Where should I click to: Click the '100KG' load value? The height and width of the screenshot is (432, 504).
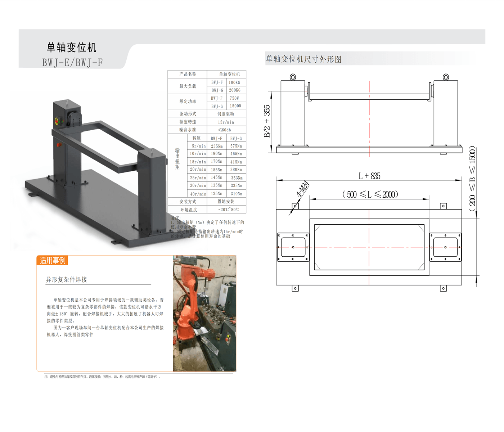coord(235,82)
